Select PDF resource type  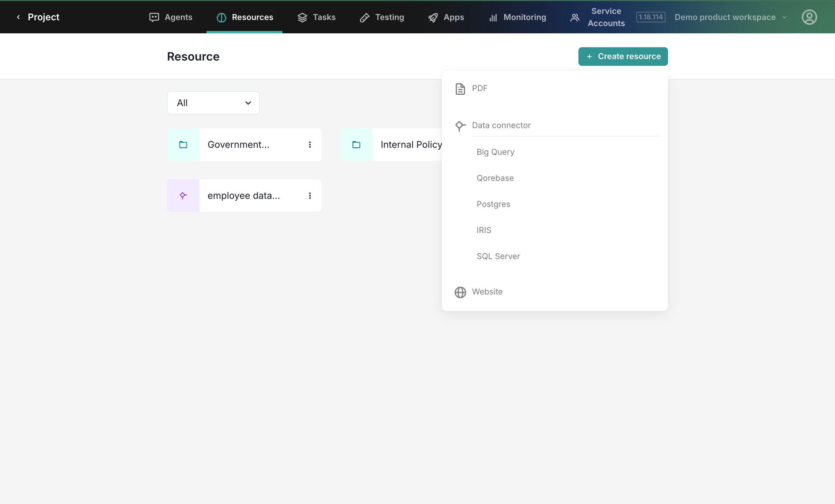479,88
